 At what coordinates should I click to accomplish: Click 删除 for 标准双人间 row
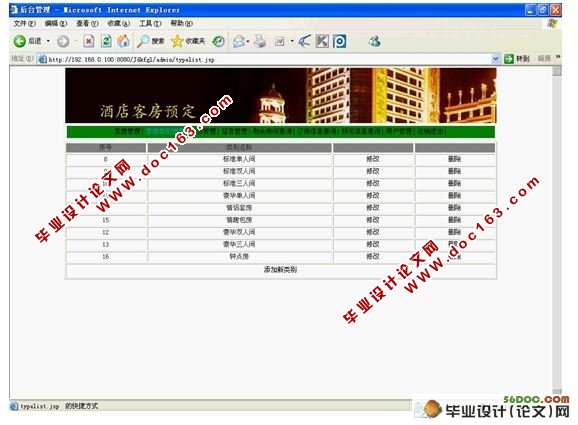click(x=455, y=171)
